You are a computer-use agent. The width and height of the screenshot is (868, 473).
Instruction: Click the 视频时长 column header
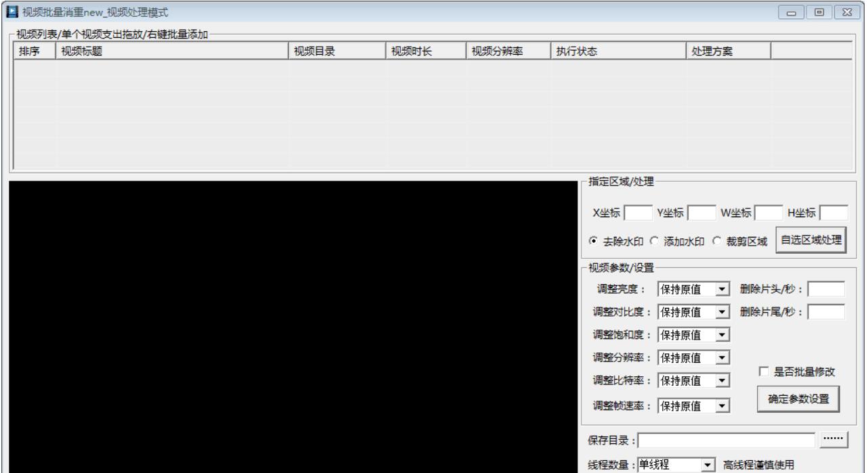[426, 51]
